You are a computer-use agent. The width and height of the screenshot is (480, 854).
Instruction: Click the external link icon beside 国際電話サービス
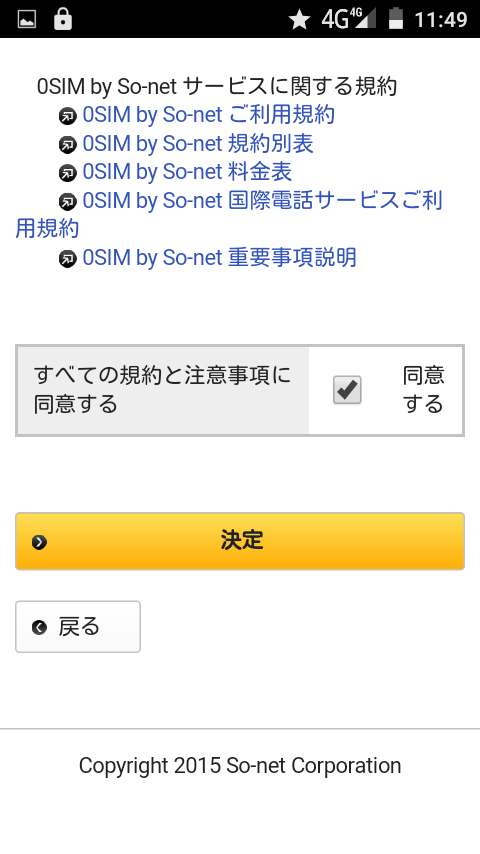(68, 202)
